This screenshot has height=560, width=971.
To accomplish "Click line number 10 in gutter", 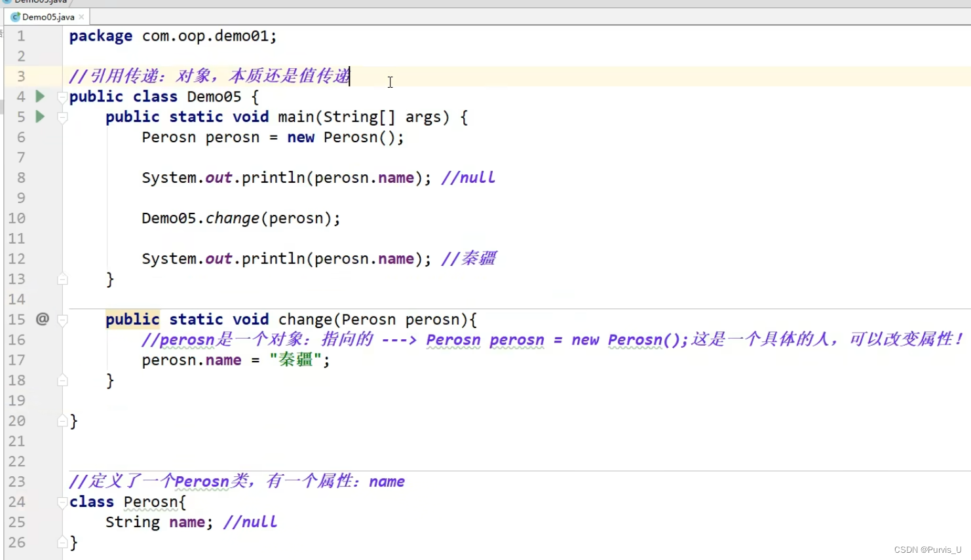I will pyautogui.click(x=17, y=218).
